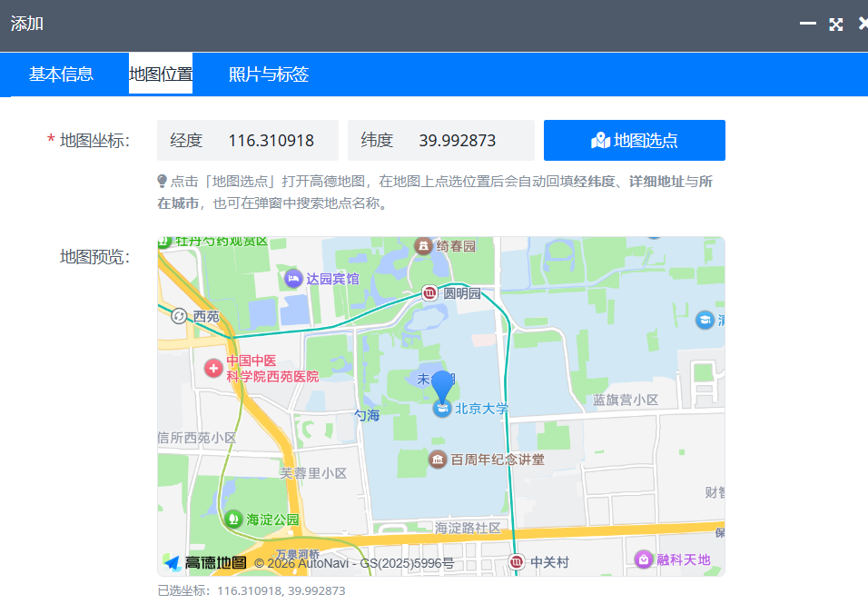868x604 pixels.
Task: Open the 照片与标签 tab
Action: pos(269,74)
